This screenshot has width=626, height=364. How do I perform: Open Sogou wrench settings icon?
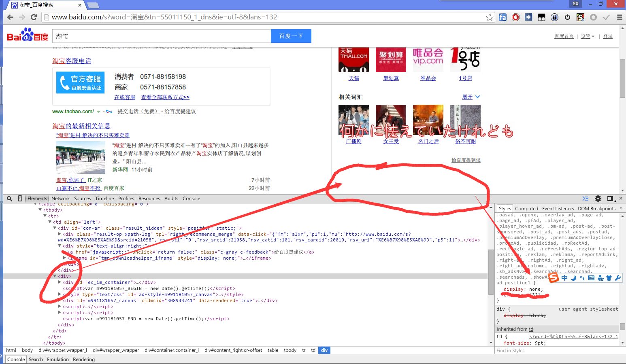tap(618, 278)
